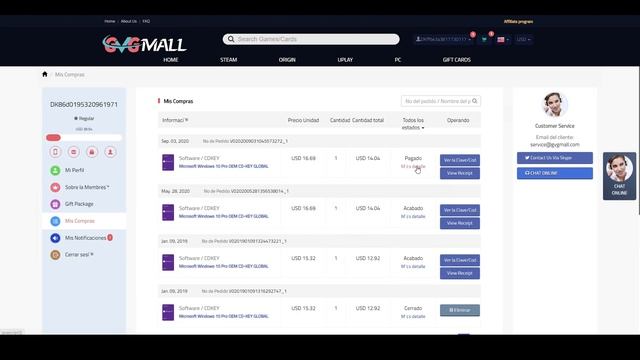
Task: Go to UPLAY nav tab
Action: (345, 60)
